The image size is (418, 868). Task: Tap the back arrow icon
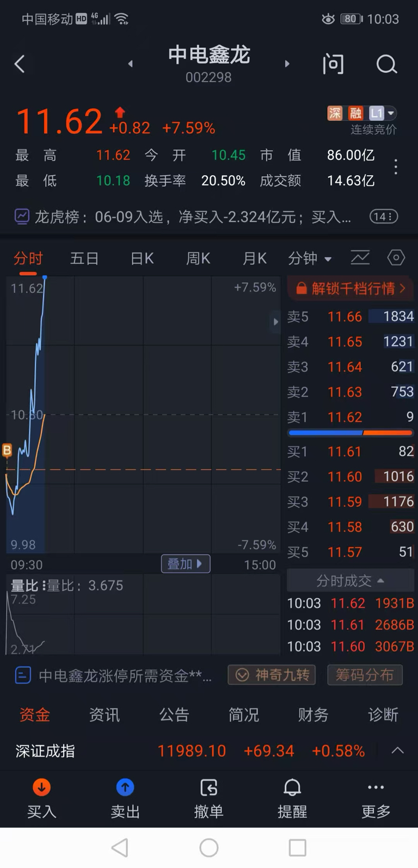[20, 64]
